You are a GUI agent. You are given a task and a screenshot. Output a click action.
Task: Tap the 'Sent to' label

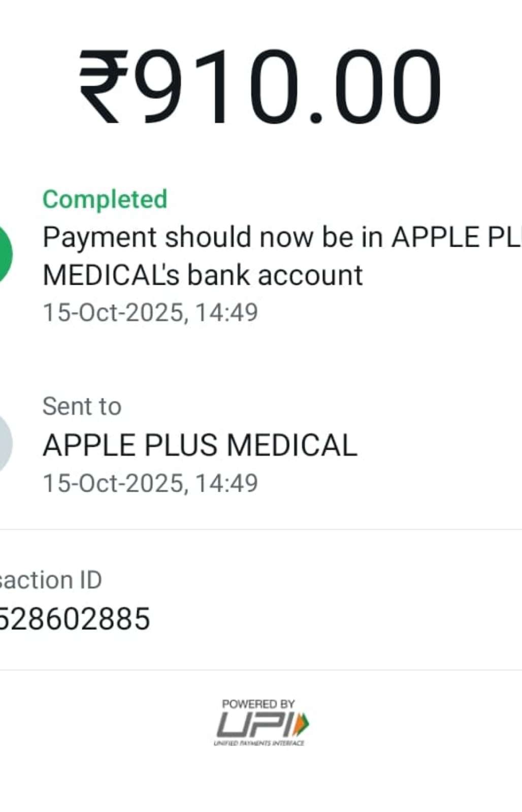(x=82, y=406)
